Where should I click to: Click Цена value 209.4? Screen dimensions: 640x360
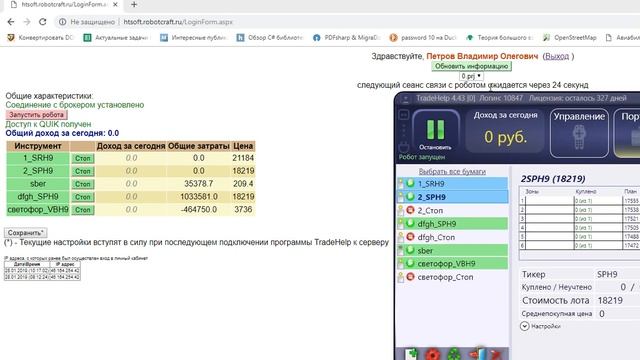(243, 184)
